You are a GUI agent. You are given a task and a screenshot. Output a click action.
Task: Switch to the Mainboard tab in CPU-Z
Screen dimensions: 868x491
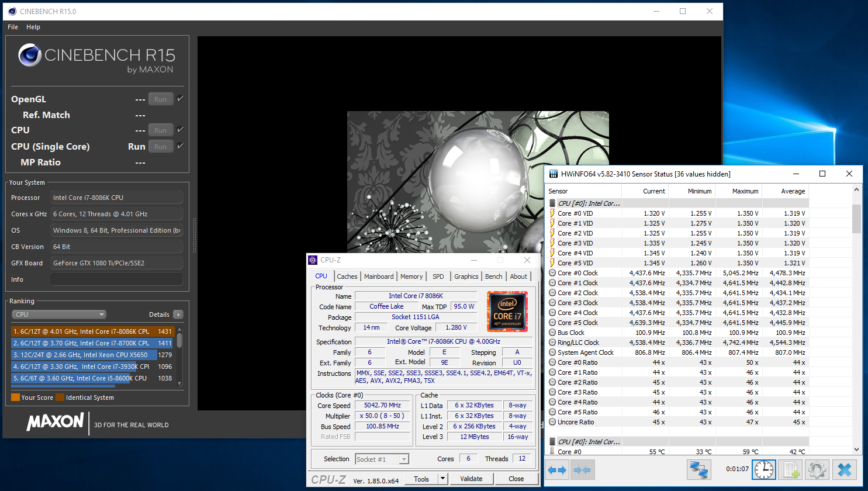[x=379, y=276]
